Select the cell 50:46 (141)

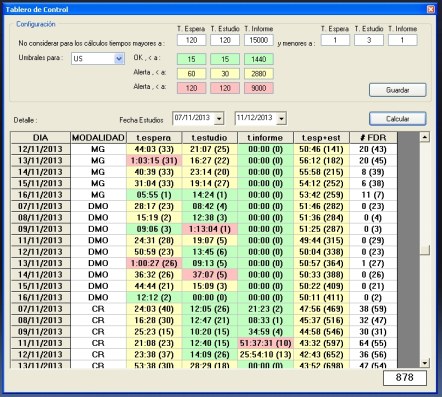tap(321, 149)
